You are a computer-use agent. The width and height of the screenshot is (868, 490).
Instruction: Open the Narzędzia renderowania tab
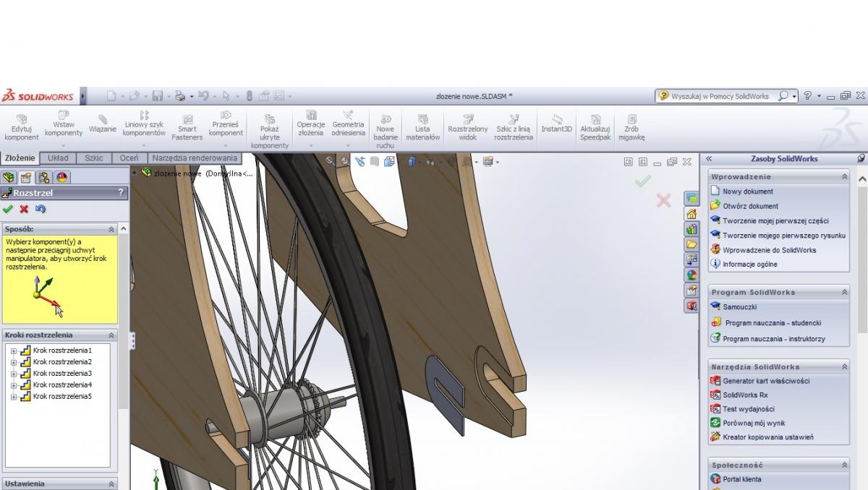point(194,158)
